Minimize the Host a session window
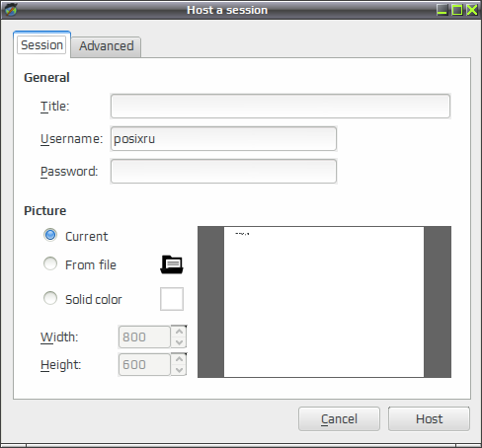Image resolution: width=482 pixels, height=448 pixels. tap(442, 10)
